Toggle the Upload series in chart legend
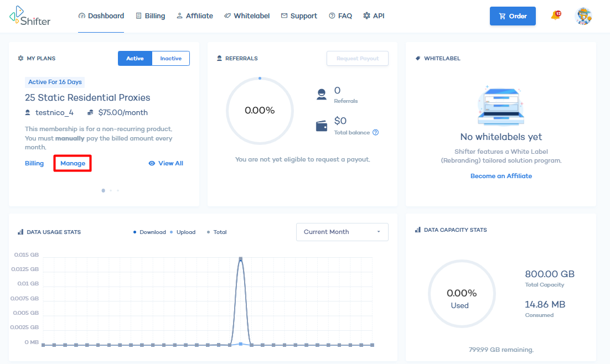Screen dimensions: 610x364 [183, 232]
